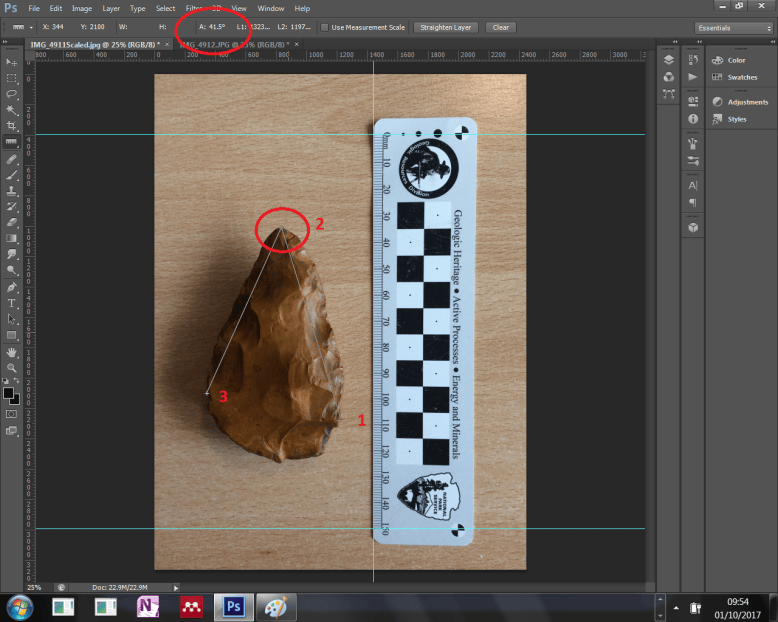Select the Lasso tool
This screenshot has width=778, height=622.
[x=11, y=94]
